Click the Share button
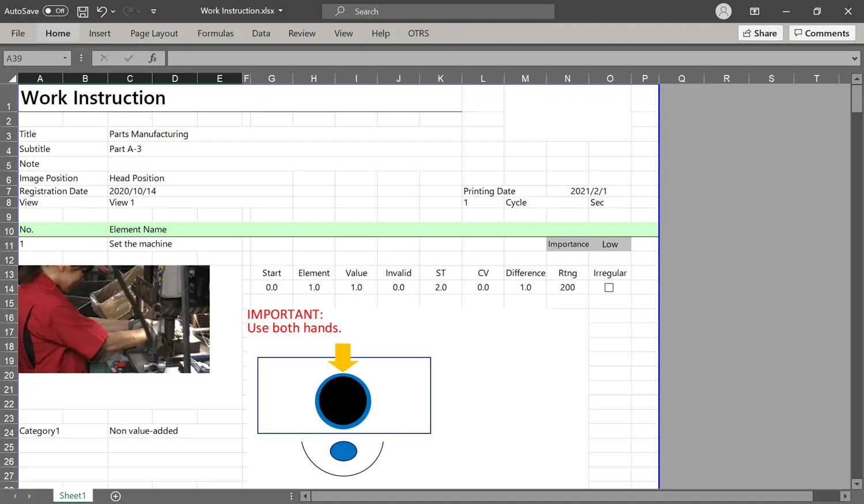The height and width of the screenshot is (504, 864). [x=760, y=33]
